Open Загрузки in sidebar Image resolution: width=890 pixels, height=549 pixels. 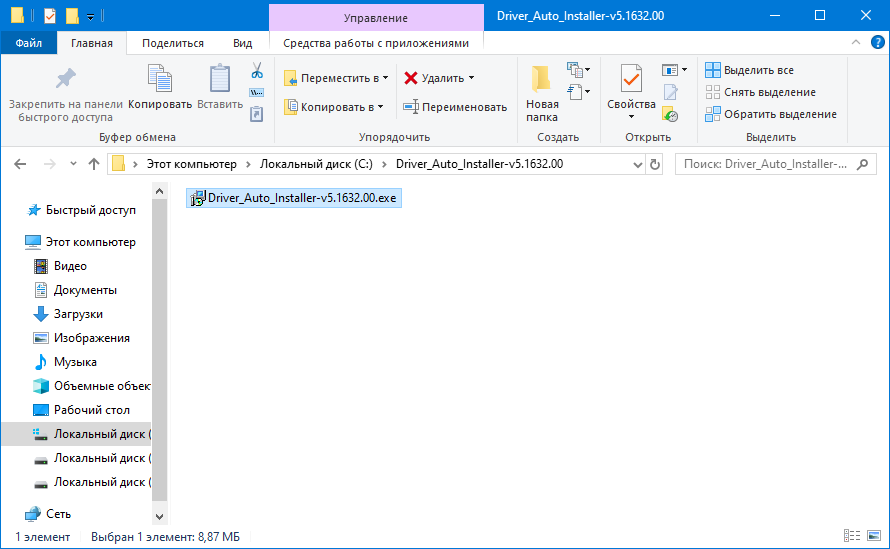click(68, 314)
